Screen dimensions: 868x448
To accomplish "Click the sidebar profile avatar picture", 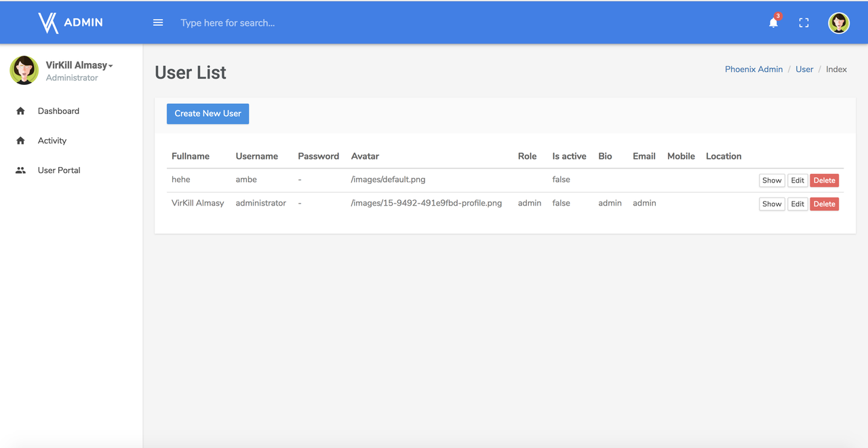I will click(24, 70).
